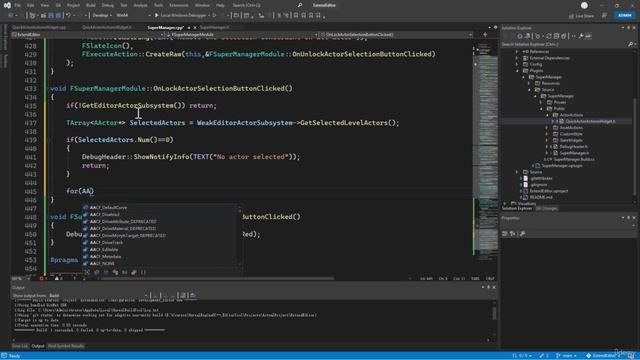Viewport: 640px width, 360px height.
Task: Close the SuperManager.cpp tab
Action: click(195, 27)
